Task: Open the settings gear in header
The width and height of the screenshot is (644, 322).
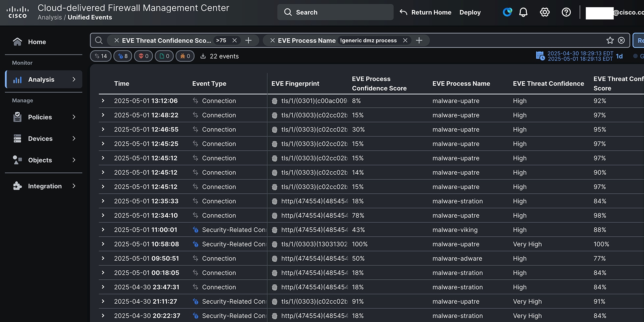Action: [545, 12]
